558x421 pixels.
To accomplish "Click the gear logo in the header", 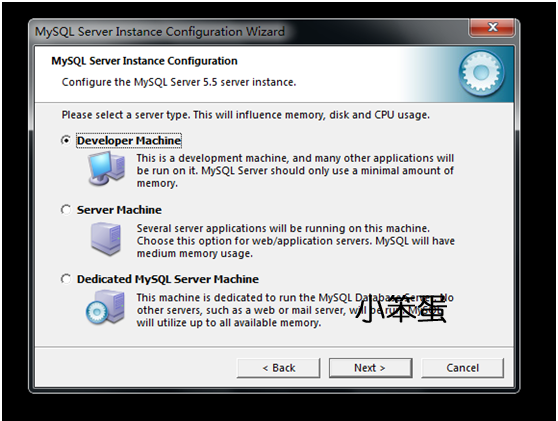I will 481,73.
